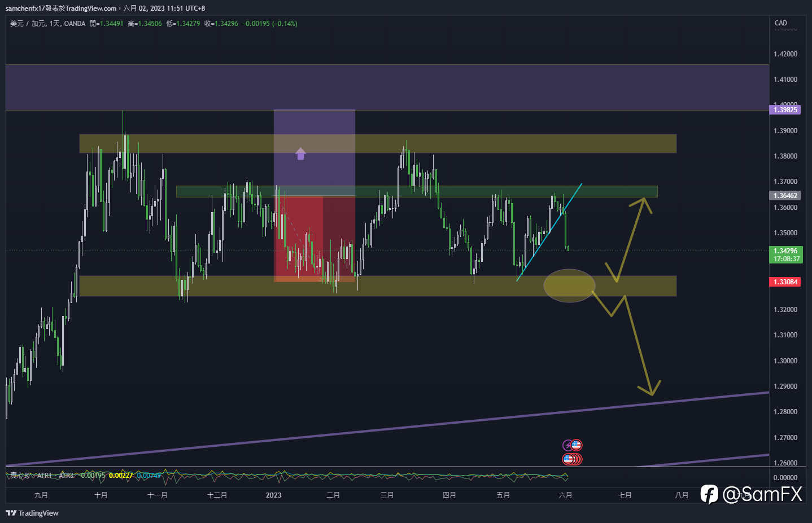Click the low value 1.34279
Screen dimensions: 812x523
point(188,24)
